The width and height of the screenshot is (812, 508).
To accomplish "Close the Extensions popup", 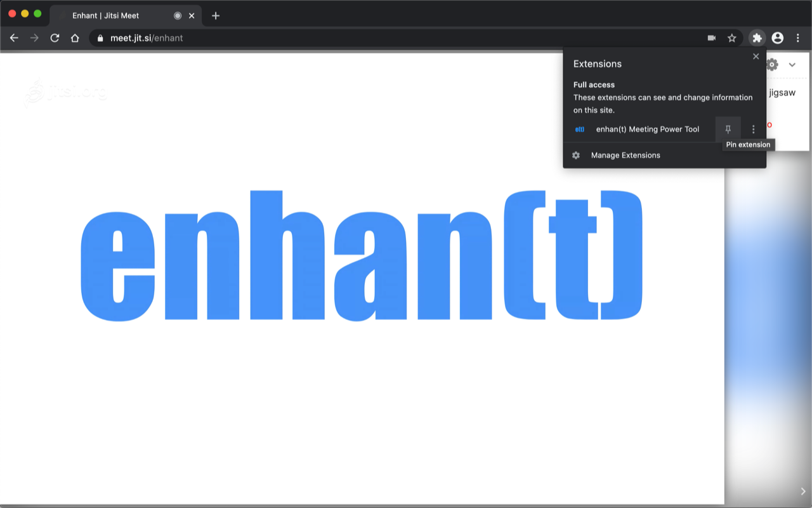I will point(756,57).
